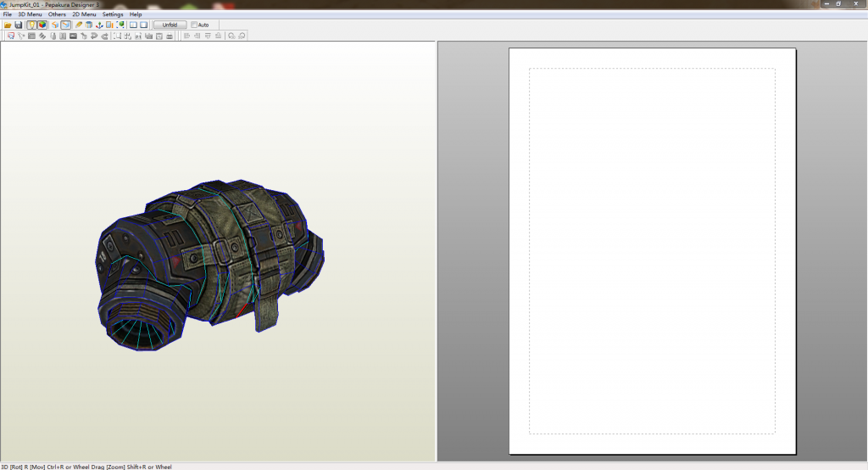This screenshot has width=868, height=470.
Task: Click the diagonal stripes tool icon
Action: pos(42,36)
